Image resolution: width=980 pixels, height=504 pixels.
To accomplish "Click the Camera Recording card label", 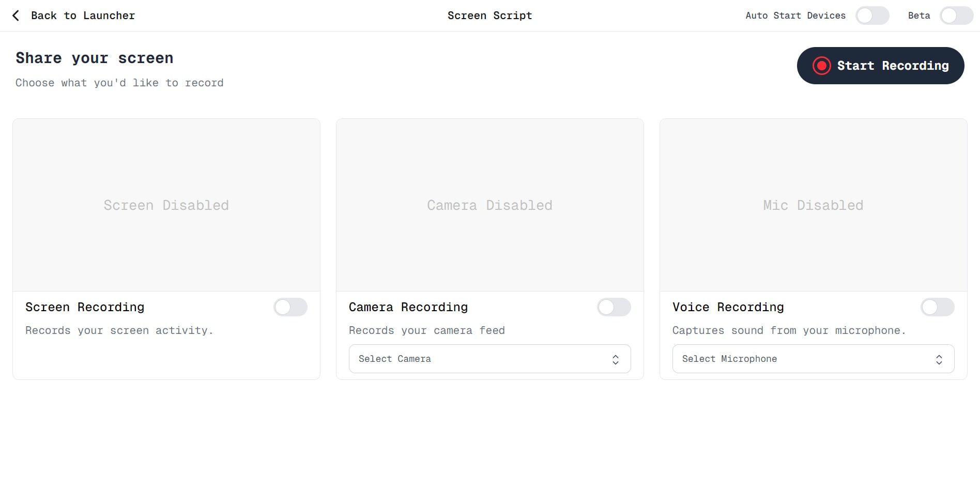I will [x=408, y=307].
